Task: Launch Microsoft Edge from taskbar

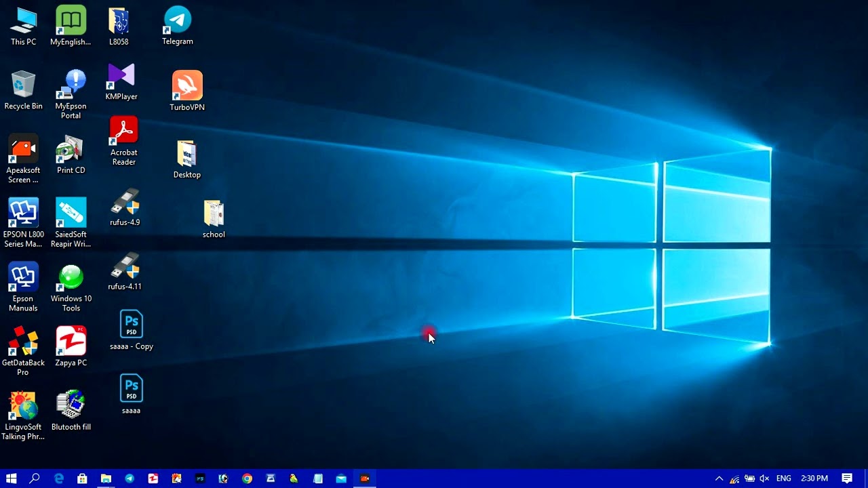Action: 59,479
